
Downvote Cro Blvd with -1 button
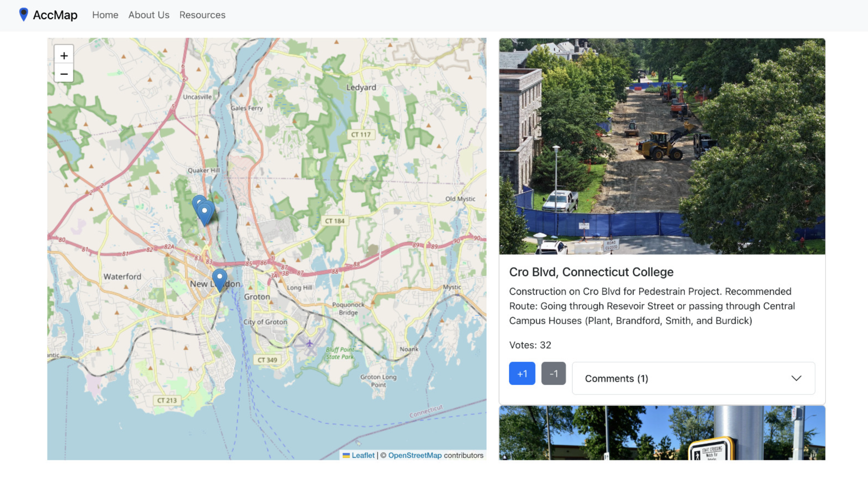pyautogui.click(x=553, y=373)
